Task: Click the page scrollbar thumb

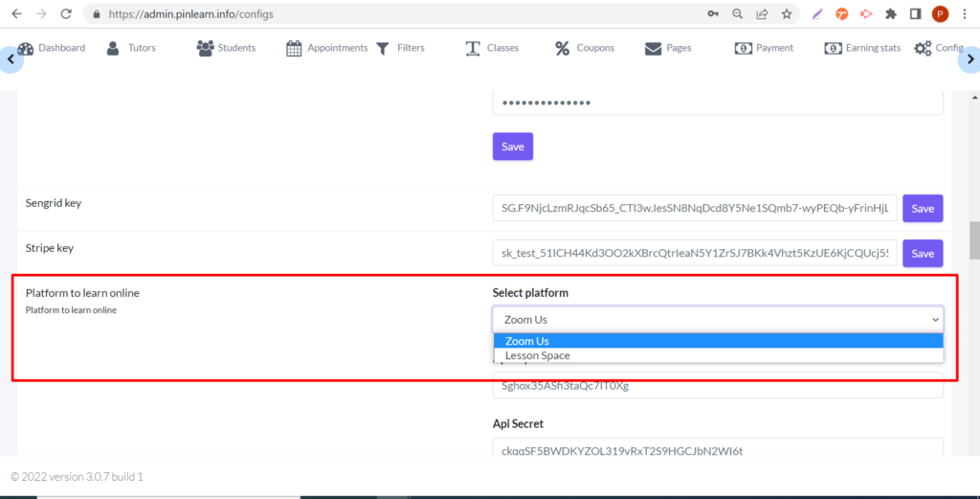Action: 974,240
